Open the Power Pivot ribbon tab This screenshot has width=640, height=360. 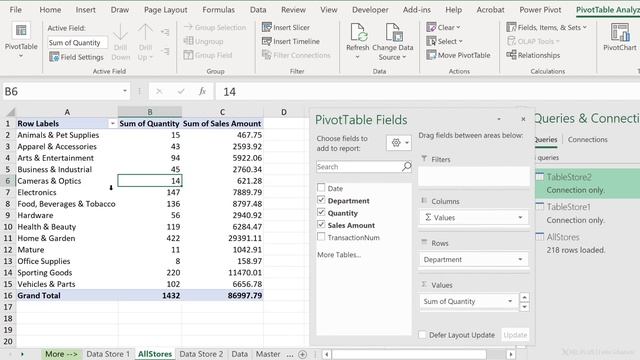point(540,10)
